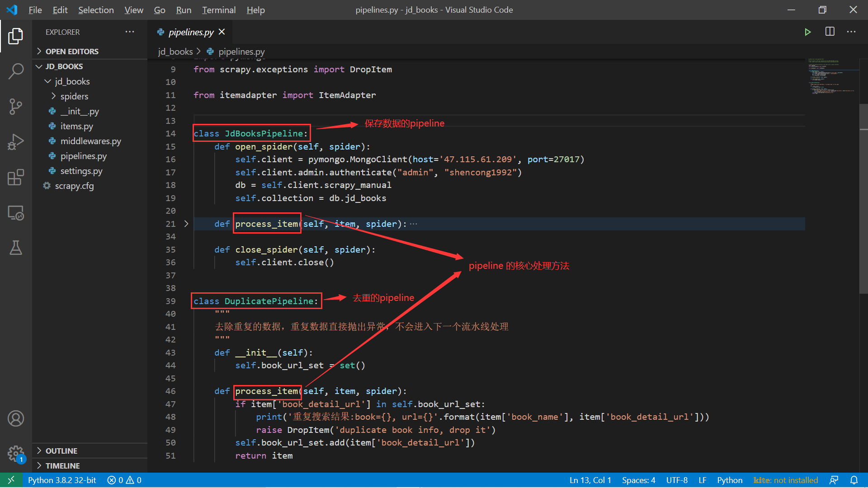
Task: Click pipelines.py in the breadcrumb
Action: pos(241,52)
